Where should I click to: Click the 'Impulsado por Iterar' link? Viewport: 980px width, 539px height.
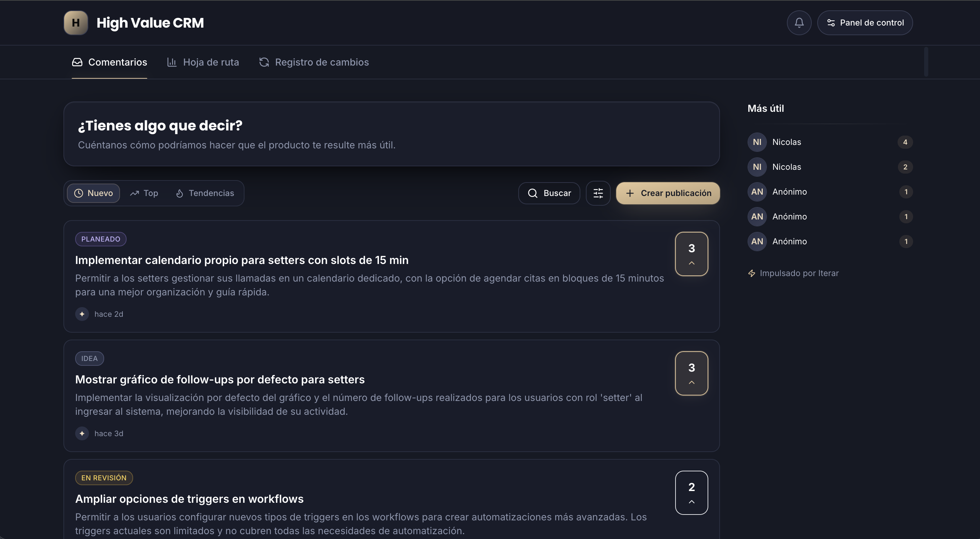tap(793, 273)
